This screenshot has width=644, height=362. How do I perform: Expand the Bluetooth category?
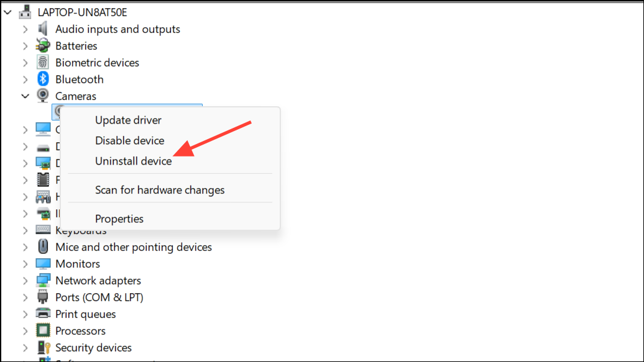click(x=25, y=79)
